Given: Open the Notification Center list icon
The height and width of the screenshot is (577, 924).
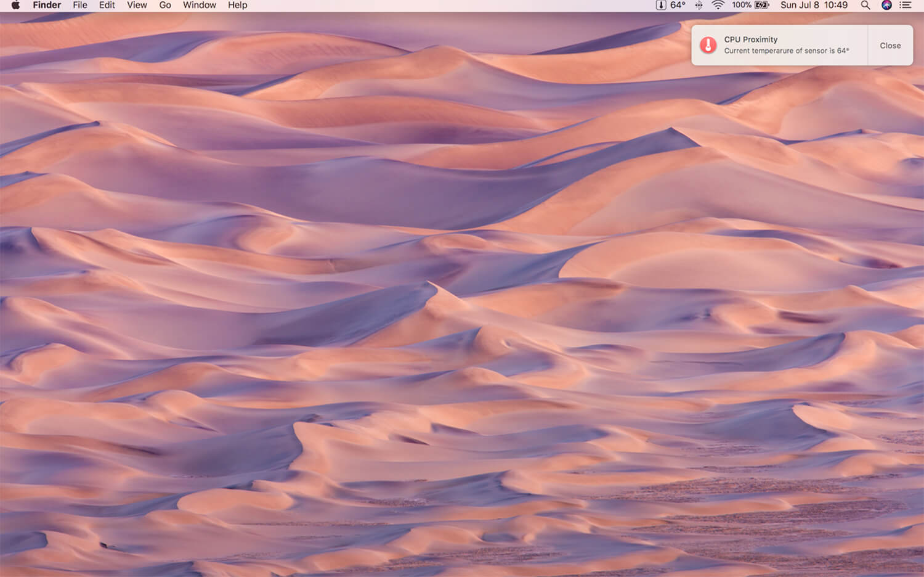Looking at the screenshot, I should 906,5.
